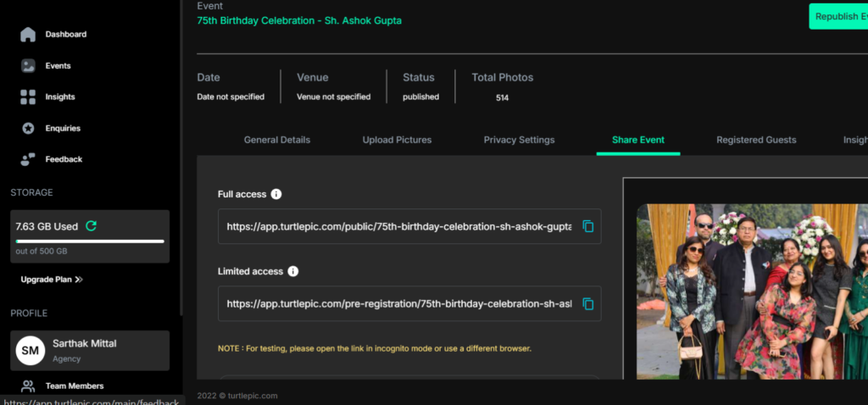Show info tooltip for Limited access
868x405 pixels.
[293, 271]
